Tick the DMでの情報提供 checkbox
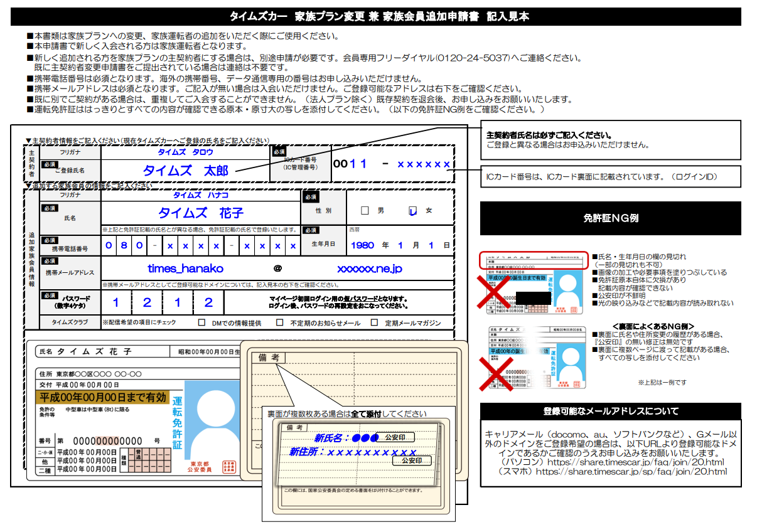 click(x=201, y=323)
